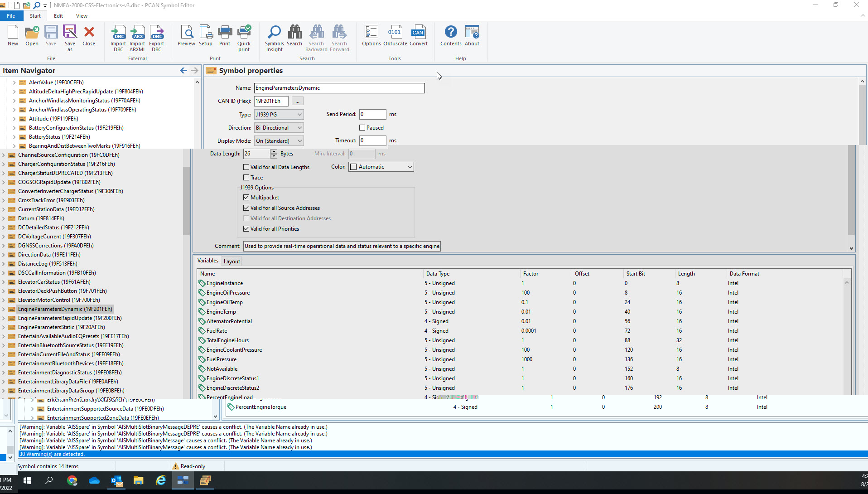
Task: Click the Comment text field
Action: (x=342, y=246)
